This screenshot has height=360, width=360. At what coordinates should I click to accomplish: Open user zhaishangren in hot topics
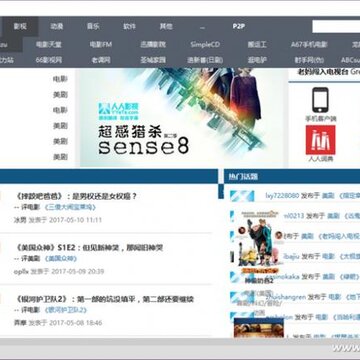287,297
